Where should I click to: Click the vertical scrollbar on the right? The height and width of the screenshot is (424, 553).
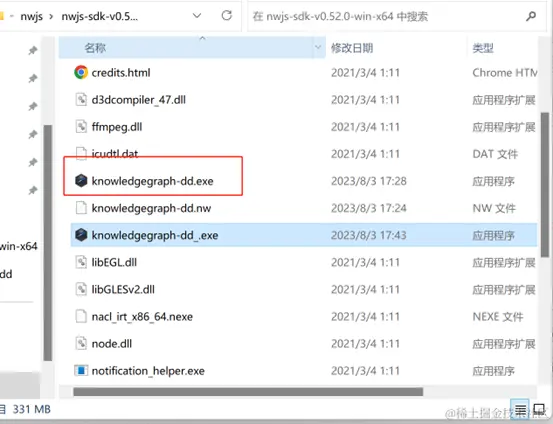[x=545, y=184]
